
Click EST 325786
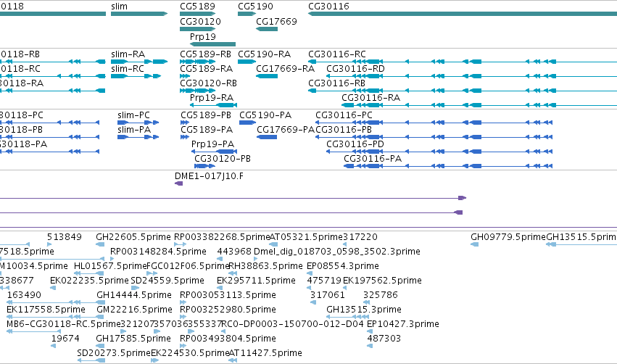click(x=381, y=295)
